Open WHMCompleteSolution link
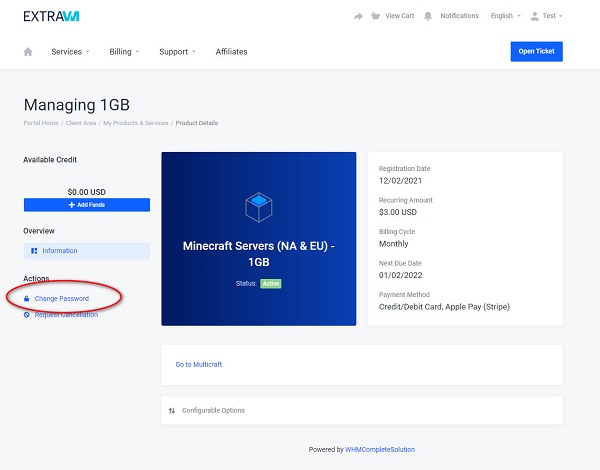Viewport: 600px width, 470px height. pos(380,449)
